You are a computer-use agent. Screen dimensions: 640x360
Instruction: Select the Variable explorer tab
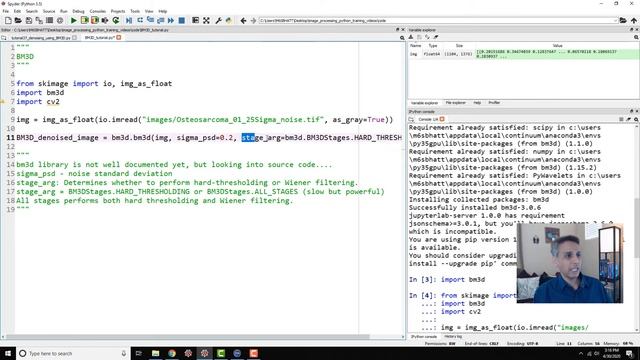(x=424, y=103)
